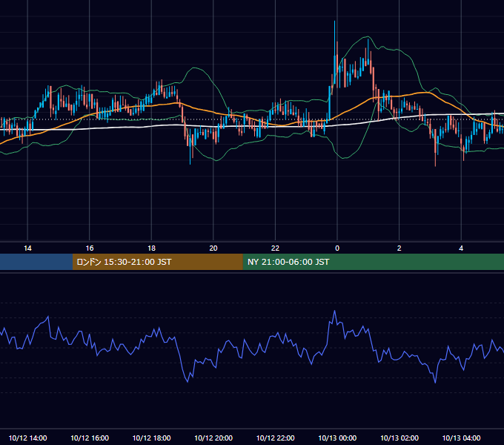Click the '10/13 00:00' date label
The width and height of the screenshot is (504, 445).
[x=337, y=438]
